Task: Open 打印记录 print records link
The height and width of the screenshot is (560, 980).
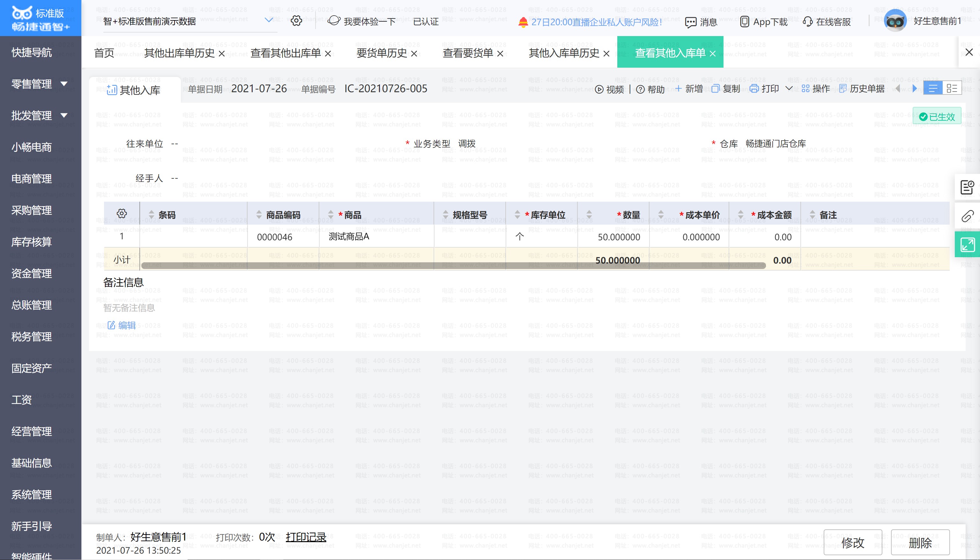Action: tap(306, 537)
